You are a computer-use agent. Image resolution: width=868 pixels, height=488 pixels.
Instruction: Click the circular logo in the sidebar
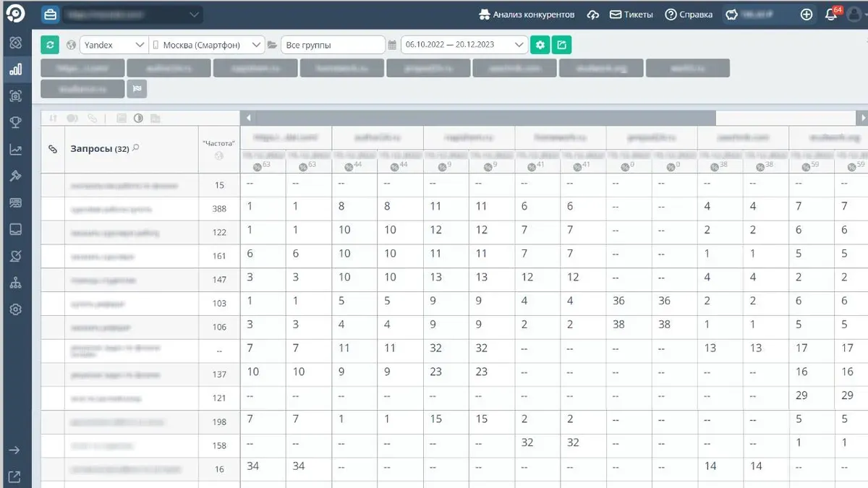click(16, 14)
